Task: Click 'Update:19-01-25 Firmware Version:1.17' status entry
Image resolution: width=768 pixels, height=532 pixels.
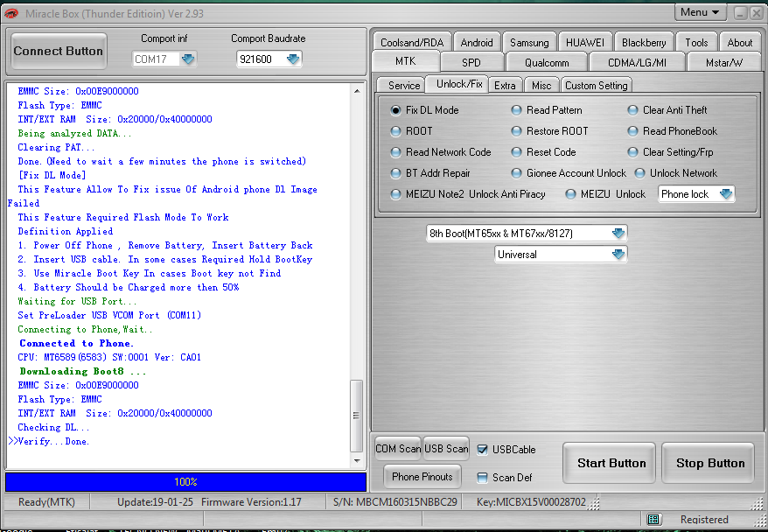Action: (209, 502)
